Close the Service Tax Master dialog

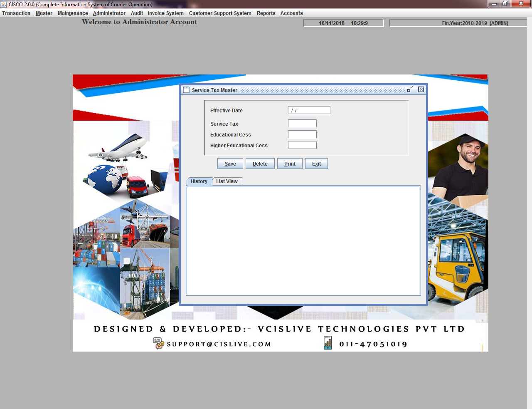[421, 89]
